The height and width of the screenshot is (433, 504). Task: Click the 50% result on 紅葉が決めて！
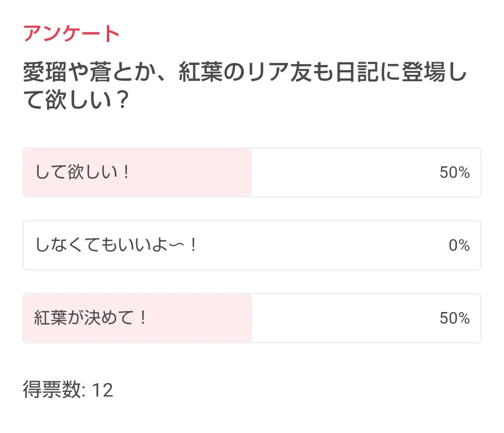454,319
